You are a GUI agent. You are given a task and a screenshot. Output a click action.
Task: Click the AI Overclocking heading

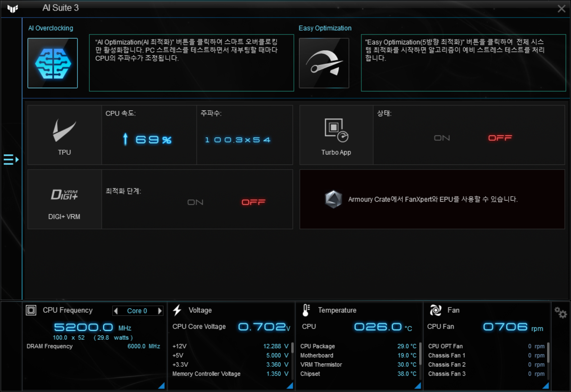tap(51, 28)
